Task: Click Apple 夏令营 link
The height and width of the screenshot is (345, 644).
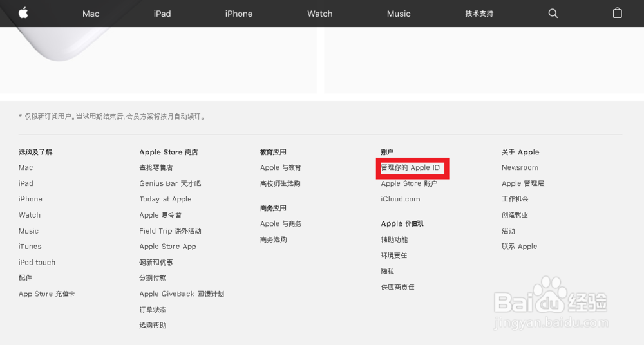Action: (160, 215)
